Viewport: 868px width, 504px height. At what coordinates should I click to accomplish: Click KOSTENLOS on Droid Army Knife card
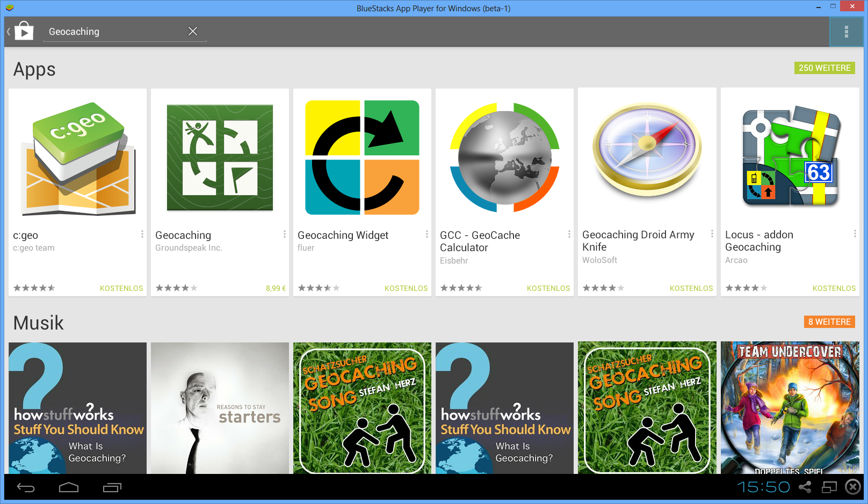coord(691,288)
